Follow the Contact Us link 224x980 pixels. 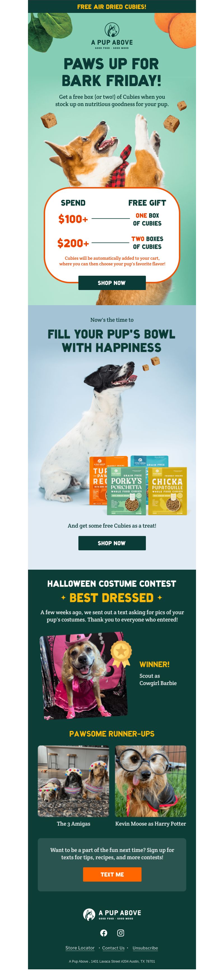(x=113, y=948)
